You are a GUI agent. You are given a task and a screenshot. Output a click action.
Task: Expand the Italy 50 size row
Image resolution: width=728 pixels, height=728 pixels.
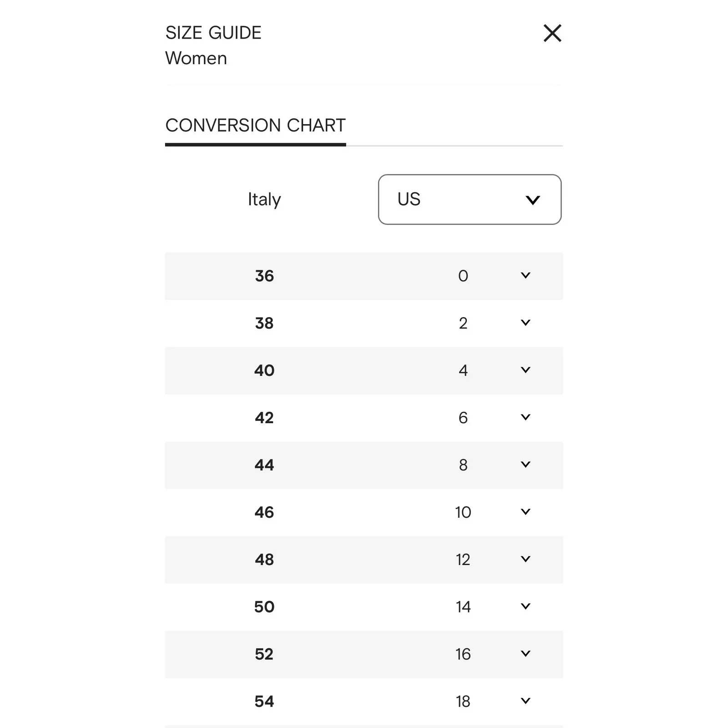(x=526, y=607)
